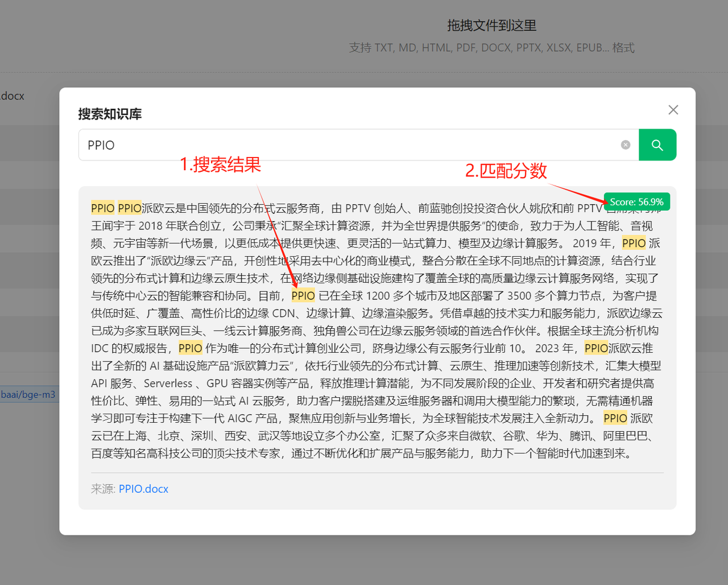Click the docx filename in background list

(13, 96)
